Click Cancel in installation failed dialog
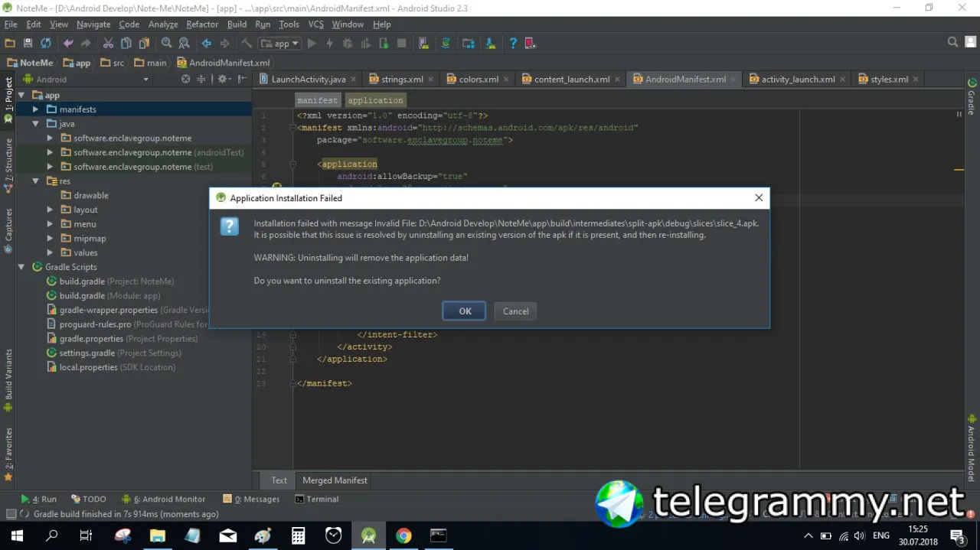This screenshot has width=980, height=550. pyautogui.click(x=515, y=311)
